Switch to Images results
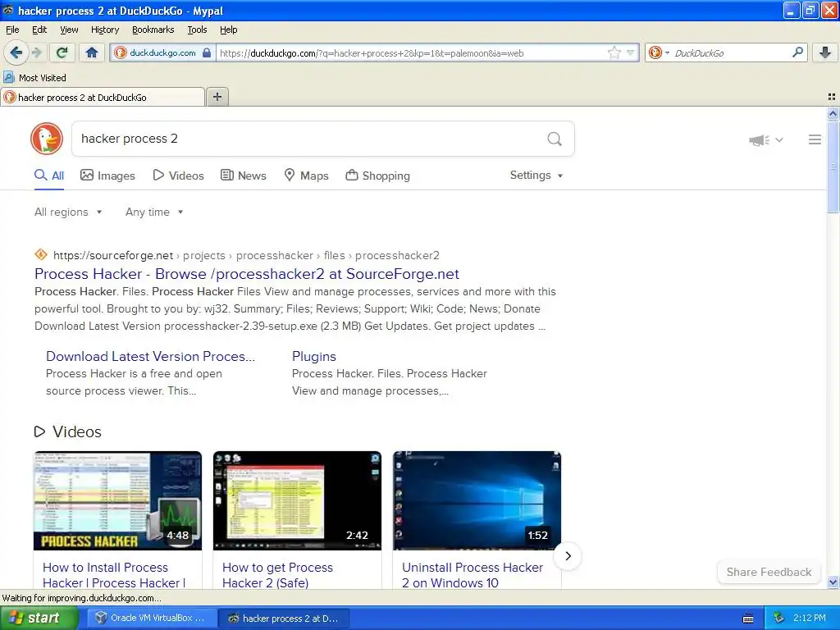This screenshot has width=840, height=630. click(x=107, y=176)
